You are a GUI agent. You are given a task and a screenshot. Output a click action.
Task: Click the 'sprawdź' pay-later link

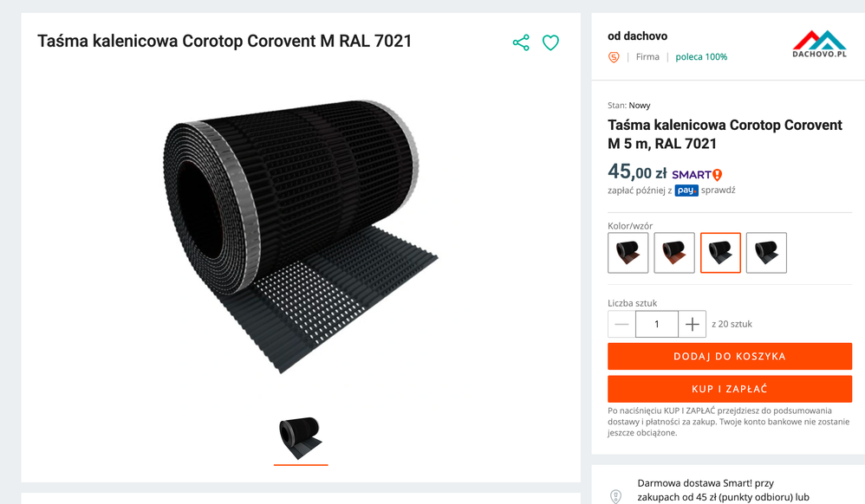point(718,191)
